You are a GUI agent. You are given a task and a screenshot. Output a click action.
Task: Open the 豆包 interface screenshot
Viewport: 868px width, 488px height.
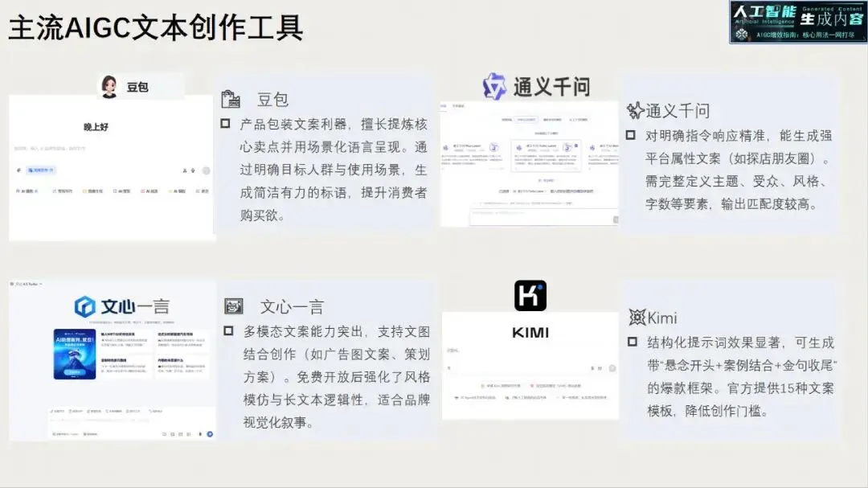point(111,168)
